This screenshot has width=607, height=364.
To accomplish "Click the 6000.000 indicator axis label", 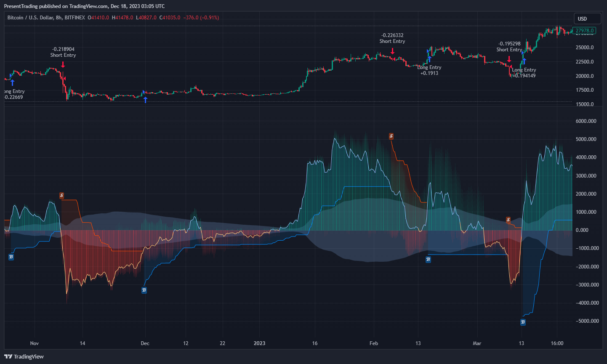I will [x=586, y=121].
